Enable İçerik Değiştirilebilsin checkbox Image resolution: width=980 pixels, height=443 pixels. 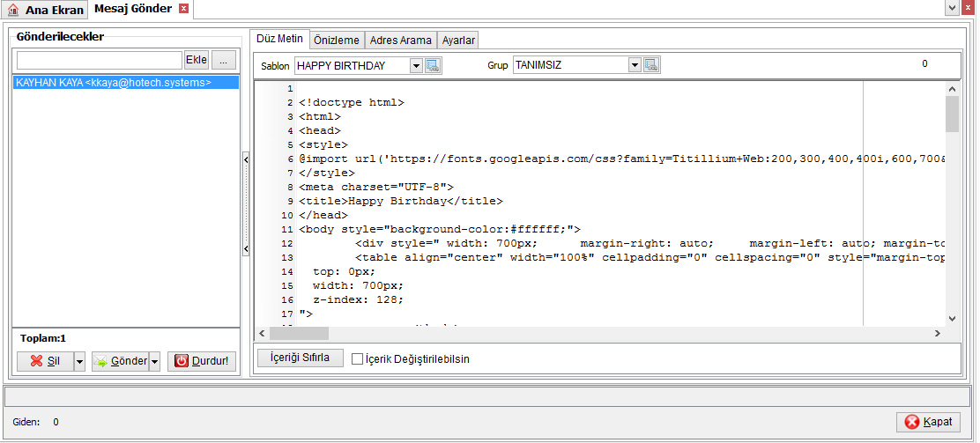pos(357,359)
